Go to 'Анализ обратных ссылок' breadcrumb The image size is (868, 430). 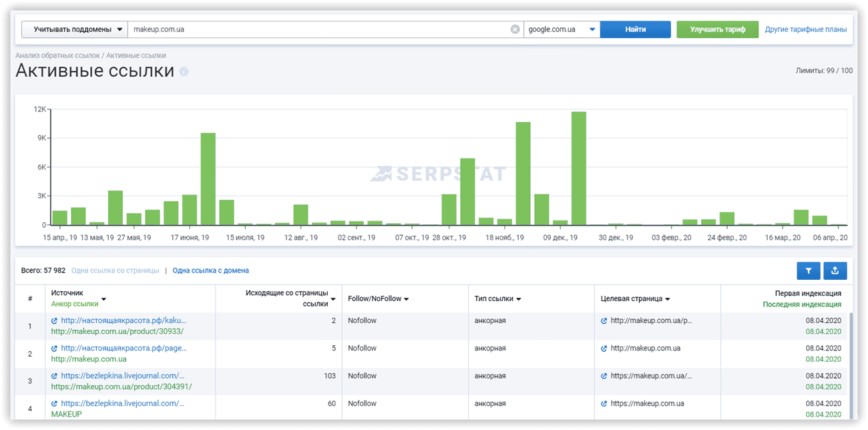point(57,55)
